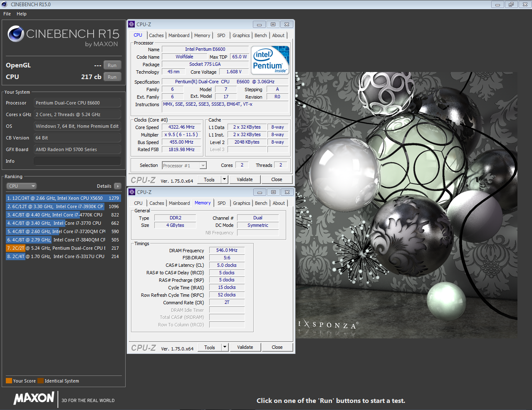
Task: Switch to About tab in bottom CPU-Z window
Action: click(x=279, y=203)
